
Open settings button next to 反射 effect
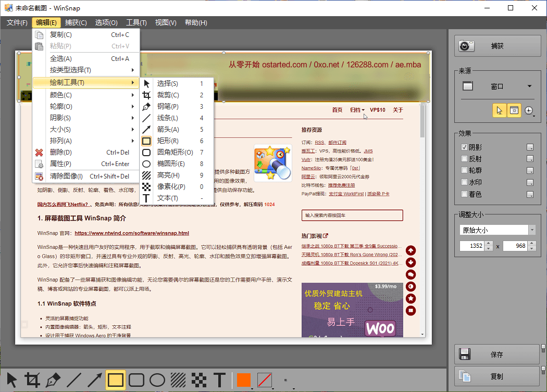[530, 159]
